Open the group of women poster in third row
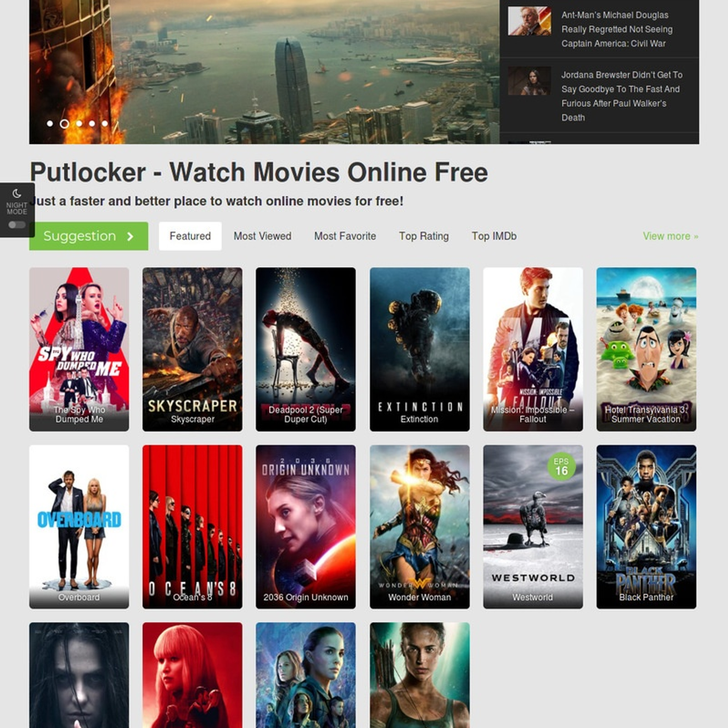 point(306,675)
